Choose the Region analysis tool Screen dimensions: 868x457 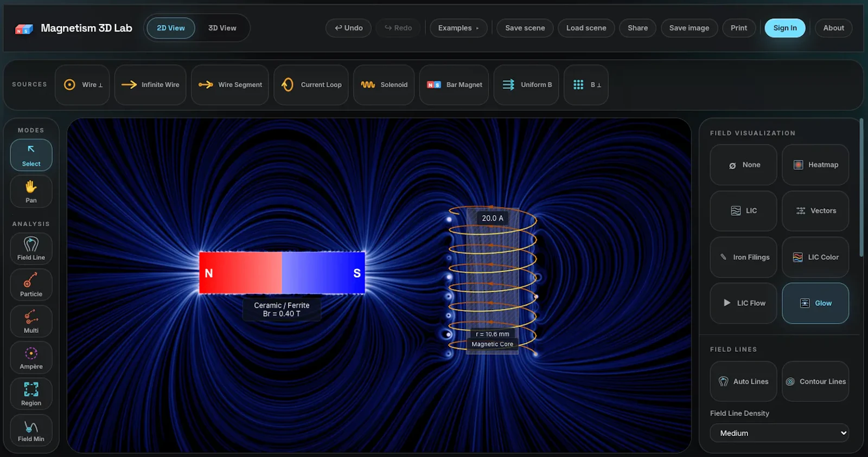point(31,394)
